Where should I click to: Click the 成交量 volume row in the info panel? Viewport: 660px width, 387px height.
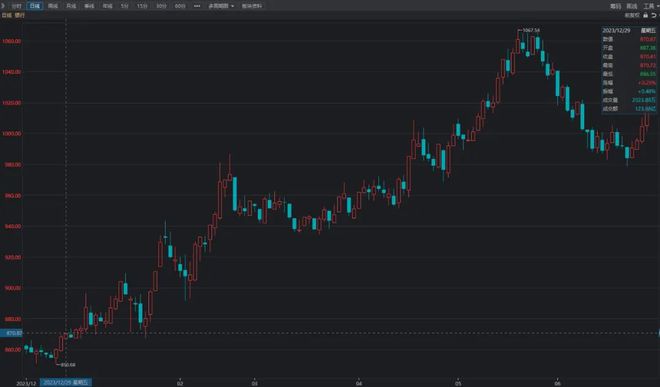tap(629, 100)
